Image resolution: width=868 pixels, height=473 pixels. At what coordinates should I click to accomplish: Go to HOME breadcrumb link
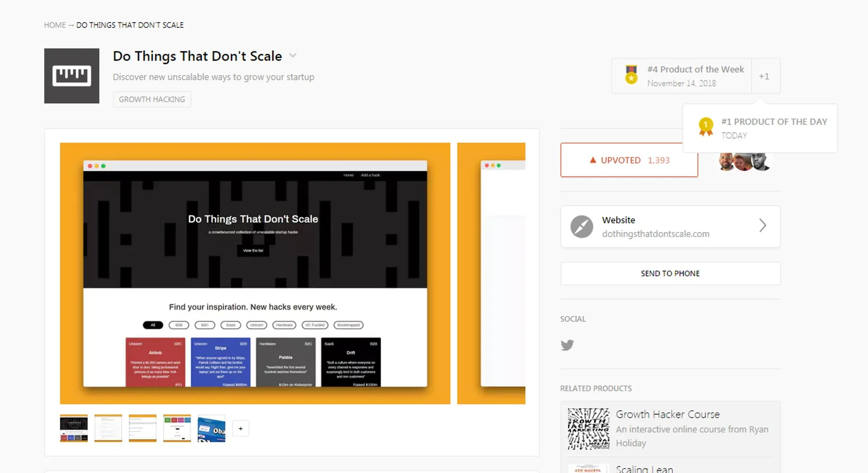point(55,25)
